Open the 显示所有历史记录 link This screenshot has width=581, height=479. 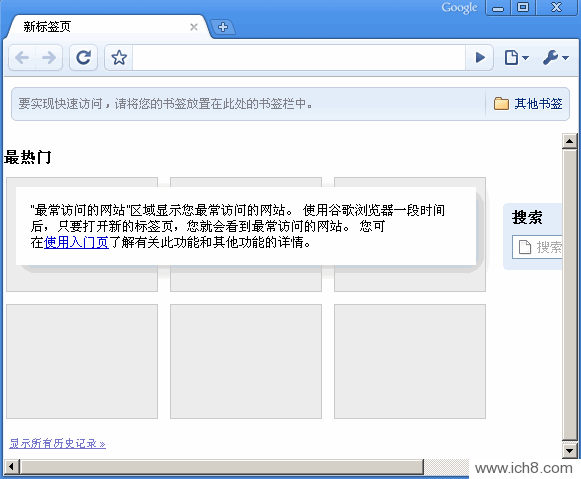click(57, 443)
